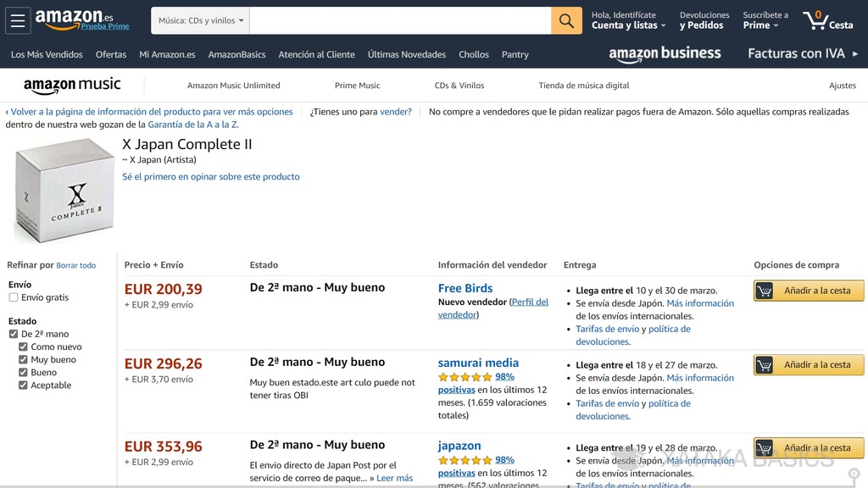Click the amazon business logo

[x=664, y=53]
